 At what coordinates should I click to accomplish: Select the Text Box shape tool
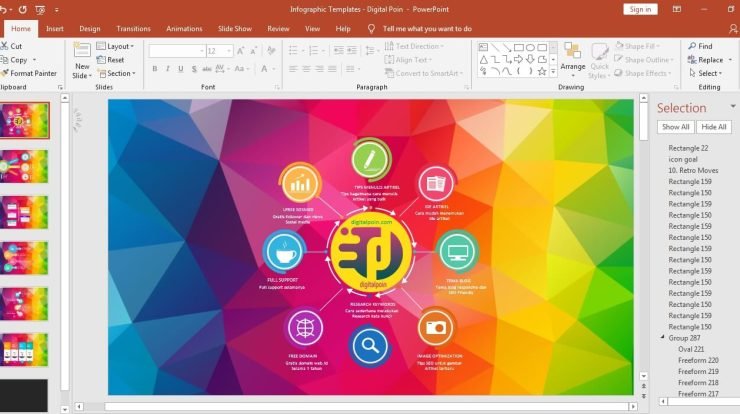[x=483, y=47]
